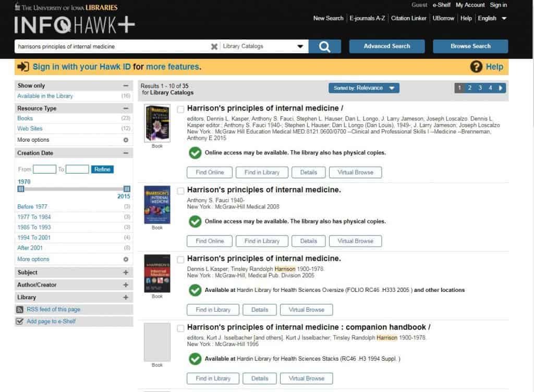
Task: Click the From year input field
Action: (45, 169)
